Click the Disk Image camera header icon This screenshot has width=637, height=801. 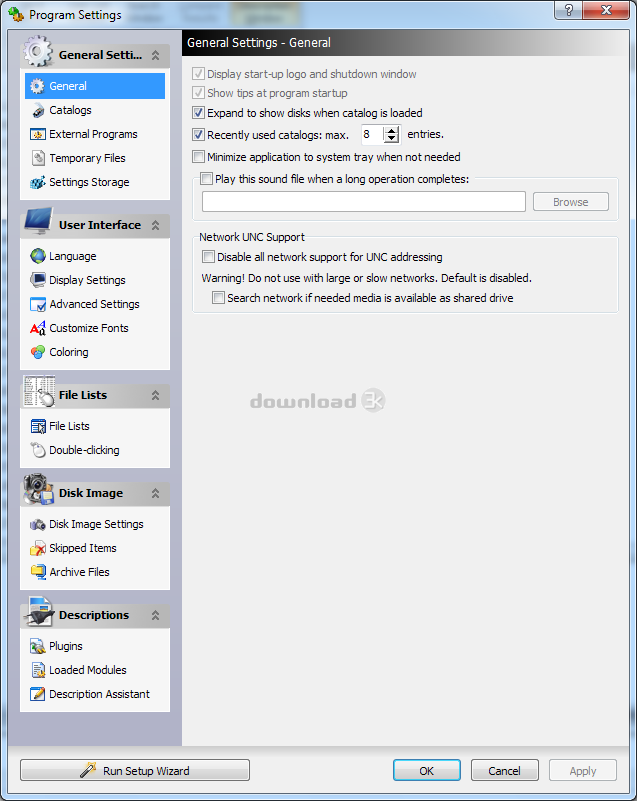click(x=38, y=489)
